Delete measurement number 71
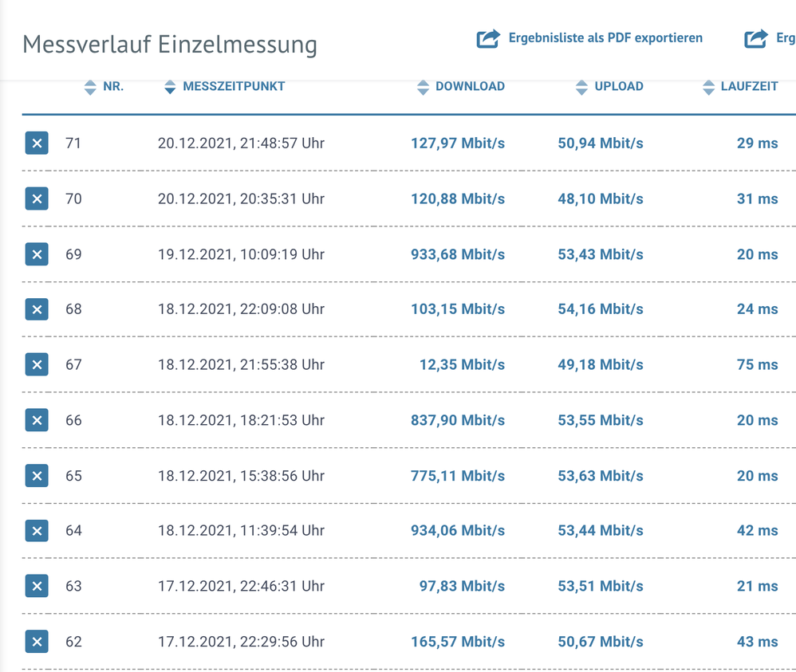The width and height of the screenshot is (796, 672). [37, 143]
